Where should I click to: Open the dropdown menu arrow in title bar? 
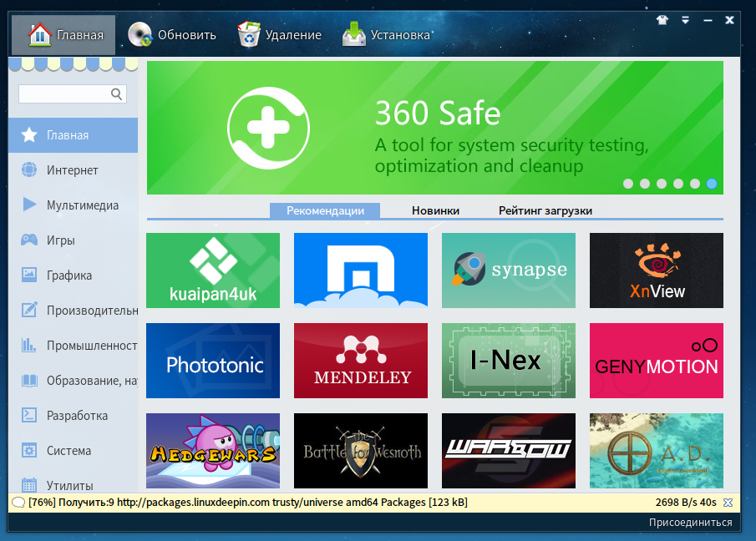pyautogui.click(x=685, y=20)
